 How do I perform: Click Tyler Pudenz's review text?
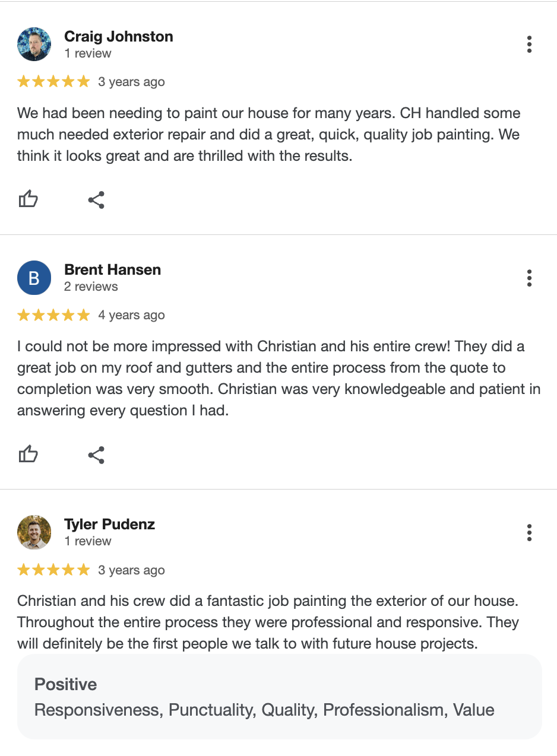267,622
